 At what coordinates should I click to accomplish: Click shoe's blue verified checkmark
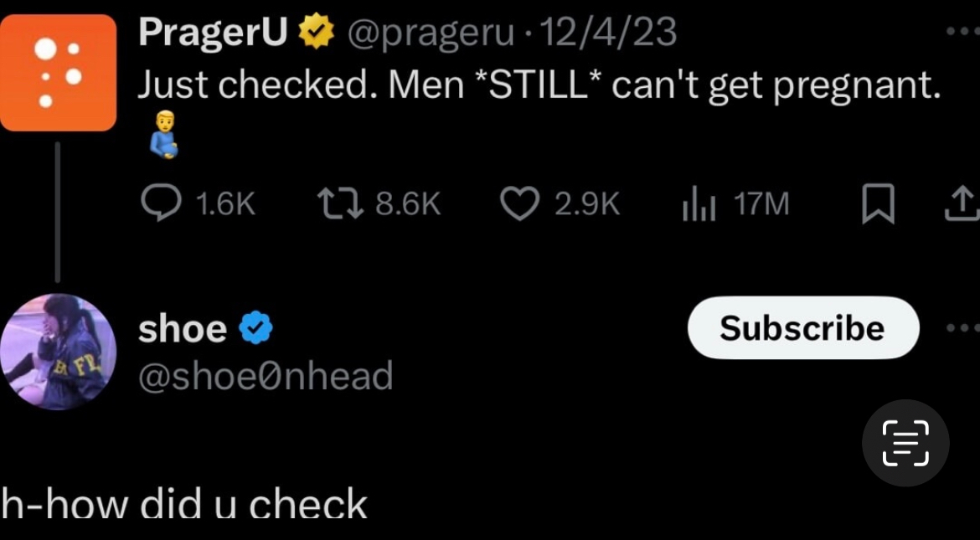256,329
